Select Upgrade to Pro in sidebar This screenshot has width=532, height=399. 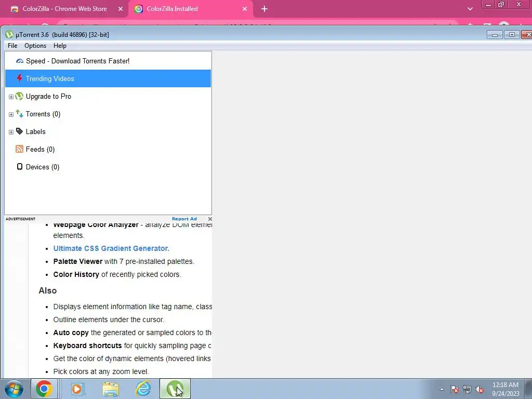(48, 96)
